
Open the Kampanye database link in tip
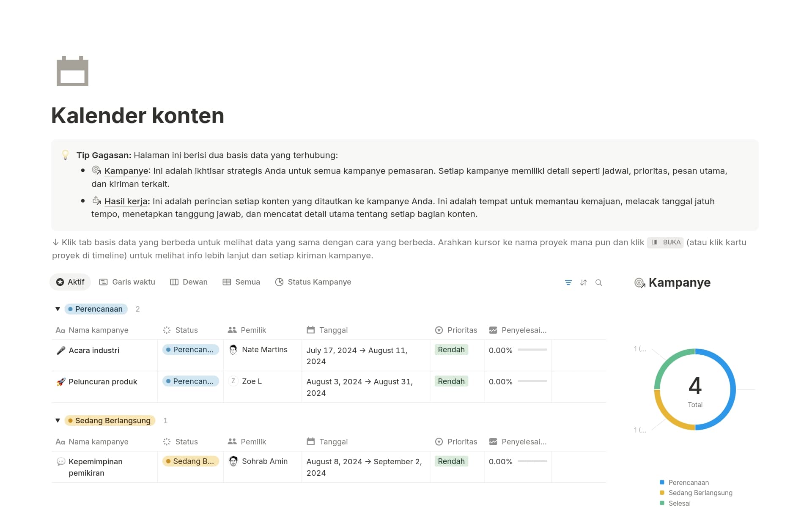(126, 171)
